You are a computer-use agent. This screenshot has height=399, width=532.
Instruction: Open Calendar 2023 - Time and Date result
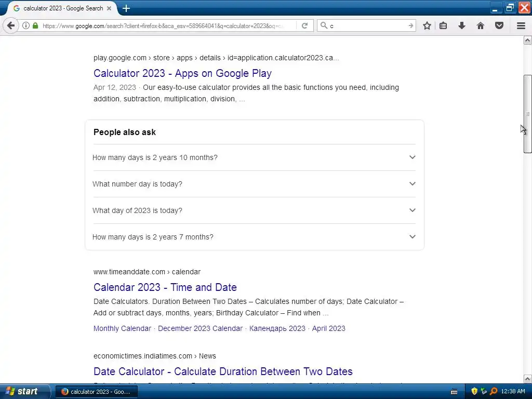pyautogui.click(x=165, y=287)
